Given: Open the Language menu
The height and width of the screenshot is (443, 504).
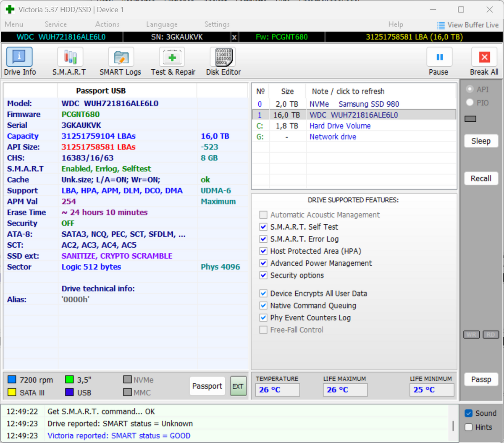Looking at the screenshot, I should pos(162,24).
